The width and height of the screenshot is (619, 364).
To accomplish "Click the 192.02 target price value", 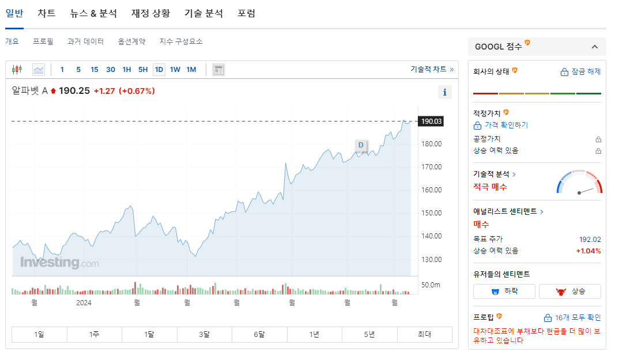I will coord(590,240).
